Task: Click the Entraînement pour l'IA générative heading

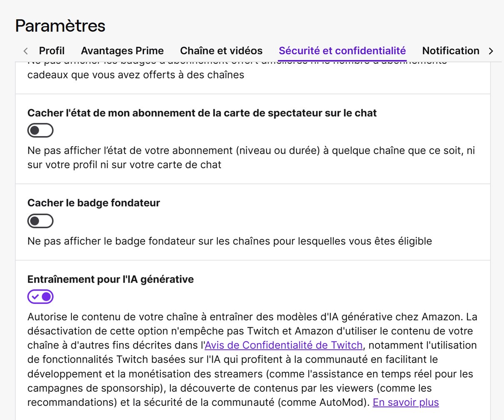Action: [111, 279]
